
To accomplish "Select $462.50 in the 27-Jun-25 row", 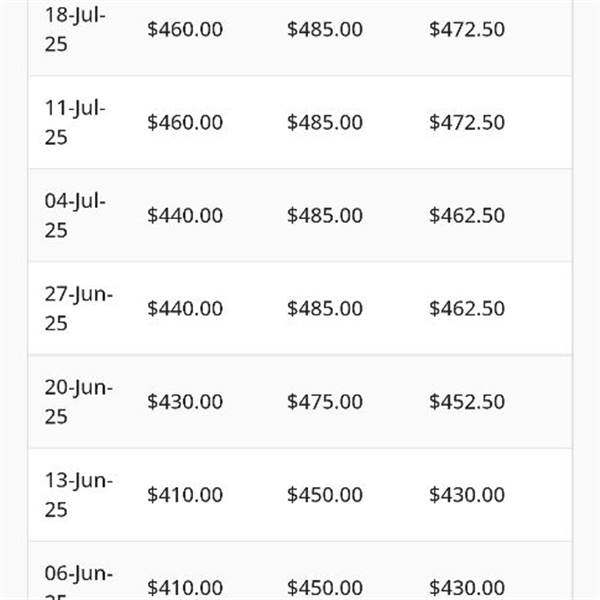I will pos(467,308).
